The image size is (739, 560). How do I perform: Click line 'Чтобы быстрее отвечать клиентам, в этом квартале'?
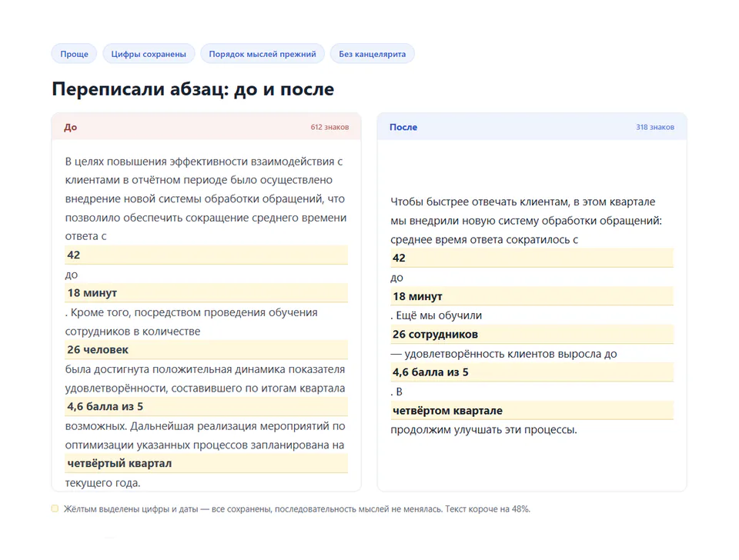[523, 202]
